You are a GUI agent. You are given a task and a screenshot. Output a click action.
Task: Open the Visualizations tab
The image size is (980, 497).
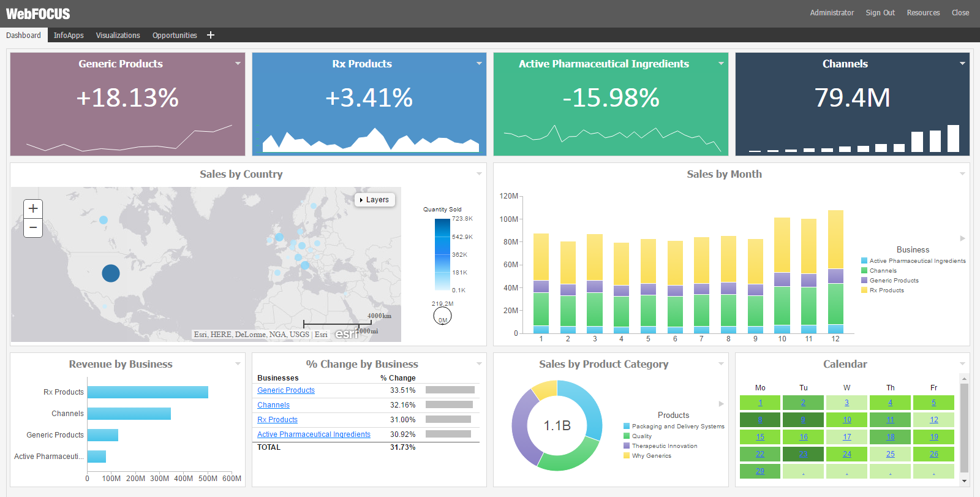(x=118, y=36)
